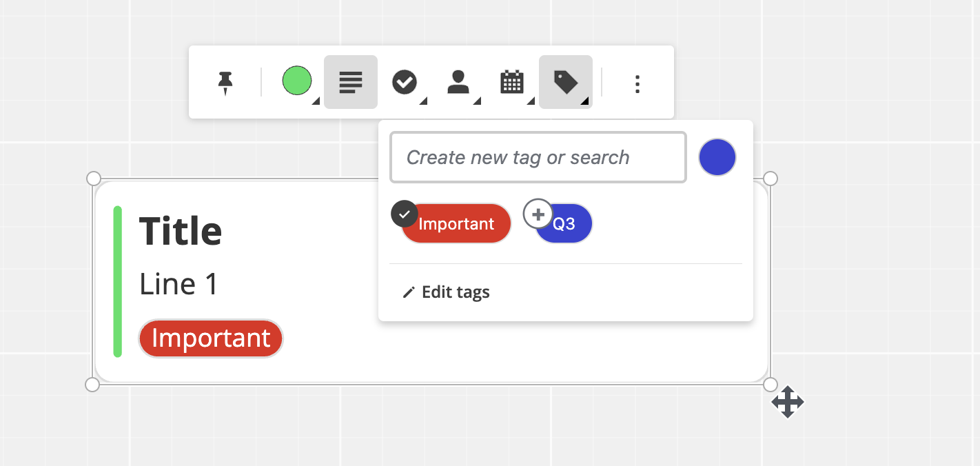Screen dimensions: 980x466
Task: Click the red Important tag on the card
Action: pyautogui.click(x=211, y=338)
